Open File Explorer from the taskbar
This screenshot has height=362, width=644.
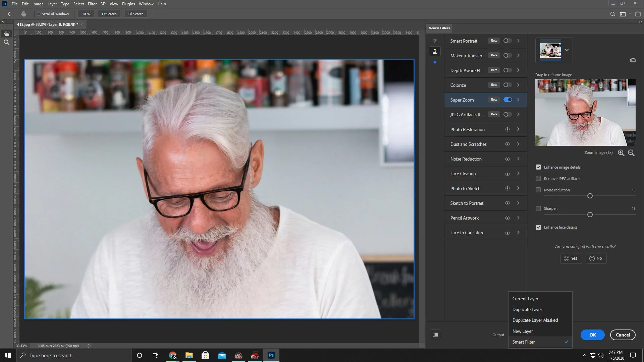(189, 355)
